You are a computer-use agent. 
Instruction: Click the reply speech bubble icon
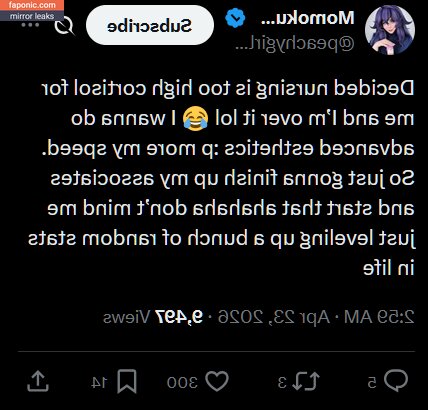pos(396,380)
